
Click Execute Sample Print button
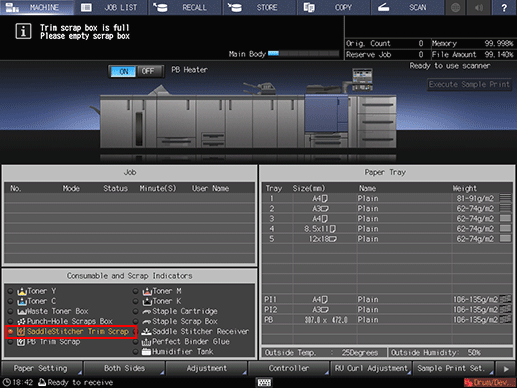[x=469, y=84]
